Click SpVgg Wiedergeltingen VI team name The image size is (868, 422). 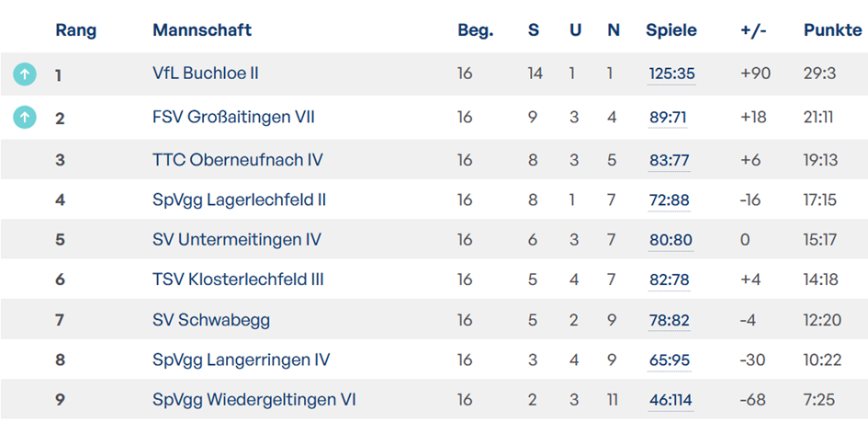point(254,400)
